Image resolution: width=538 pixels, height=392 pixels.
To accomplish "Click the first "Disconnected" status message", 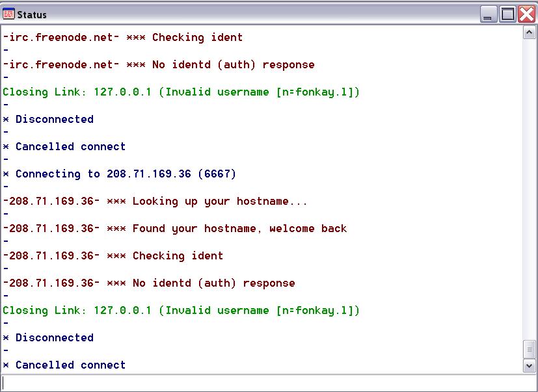I will point(49,120).
